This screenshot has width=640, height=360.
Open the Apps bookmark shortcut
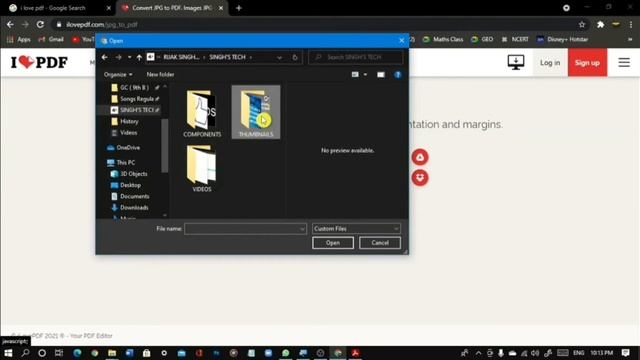(x=19, y=39)
